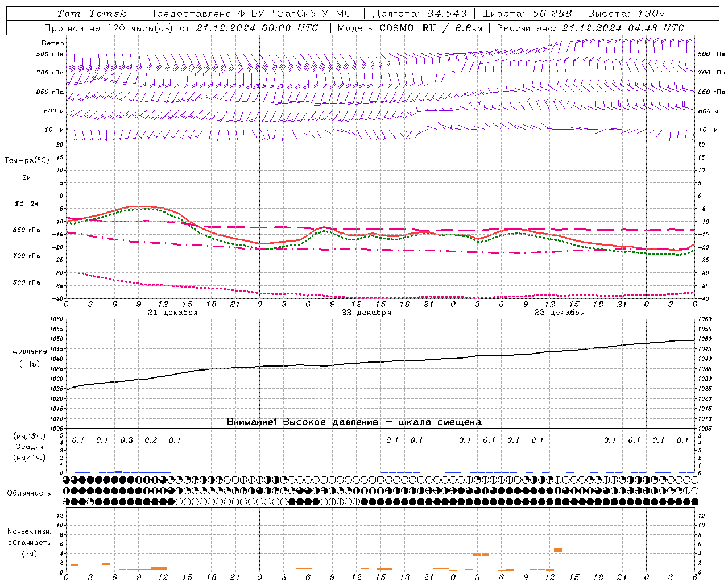Click the '500 м' wind level label on left

pyautogui.click(x=54, y=111)
